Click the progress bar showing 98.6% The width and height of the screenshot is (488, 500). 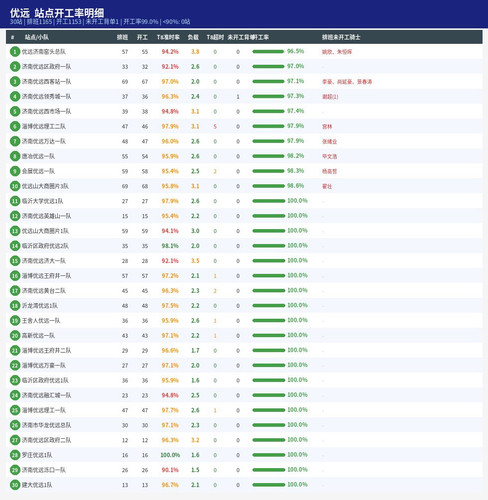tap(268, 186)
